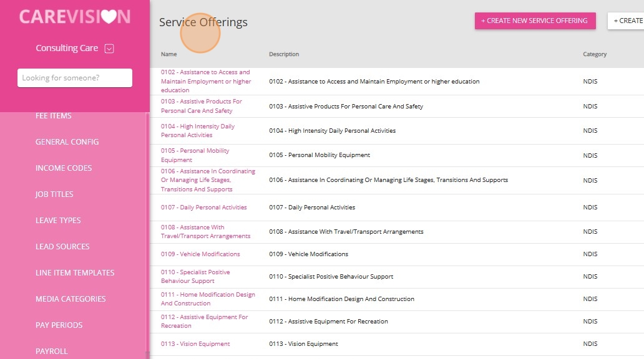Click the Service Offerings page heading
Screen dimensions: 644x359
[x=203, y=22]
